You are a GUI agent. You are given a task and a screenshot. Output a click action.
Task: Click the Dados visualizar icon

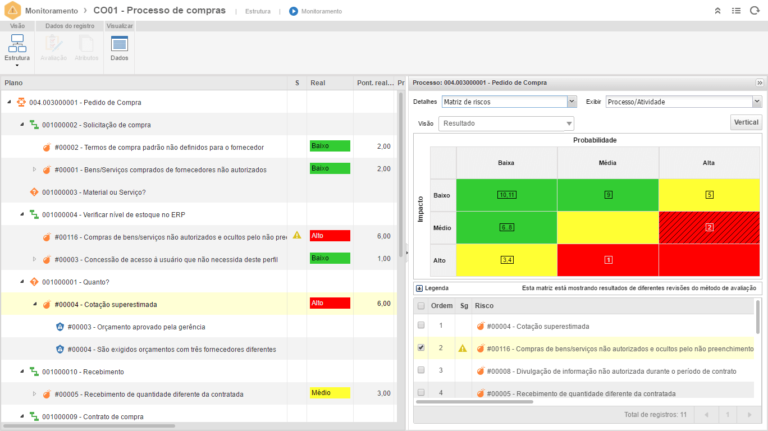click(x=119, y=48)
